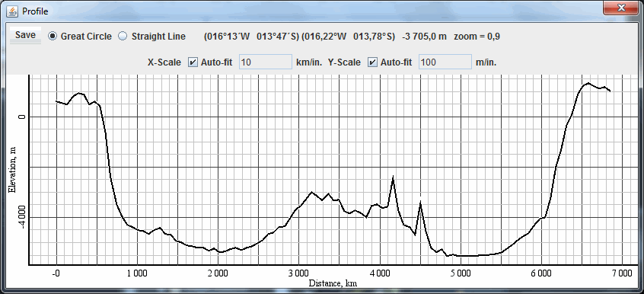Select the Great Circle radio button
The image size is (644, 294).
(x=53, y=37)
